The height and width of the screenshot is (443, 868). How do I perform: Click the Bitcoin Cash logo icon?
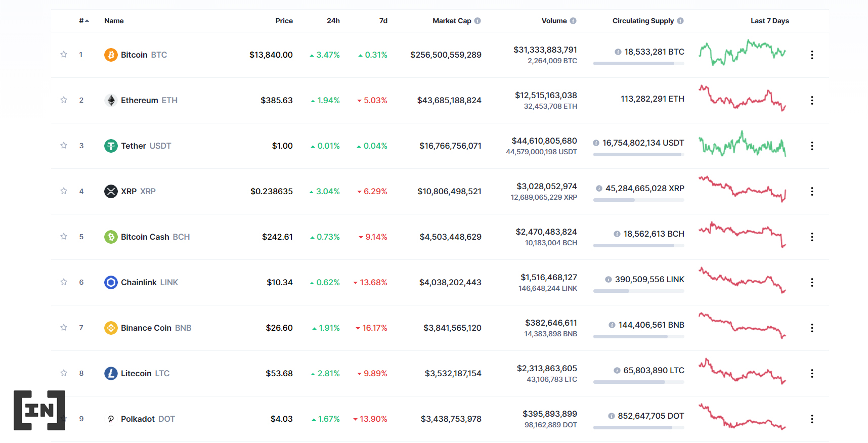point(111,237)
